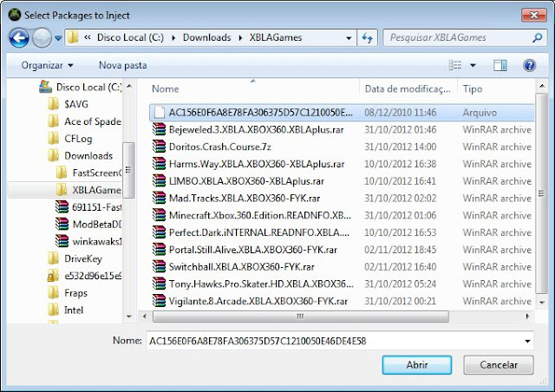
Task: Select the CFLog folder in the tree
Action: (x=69, y=139)
